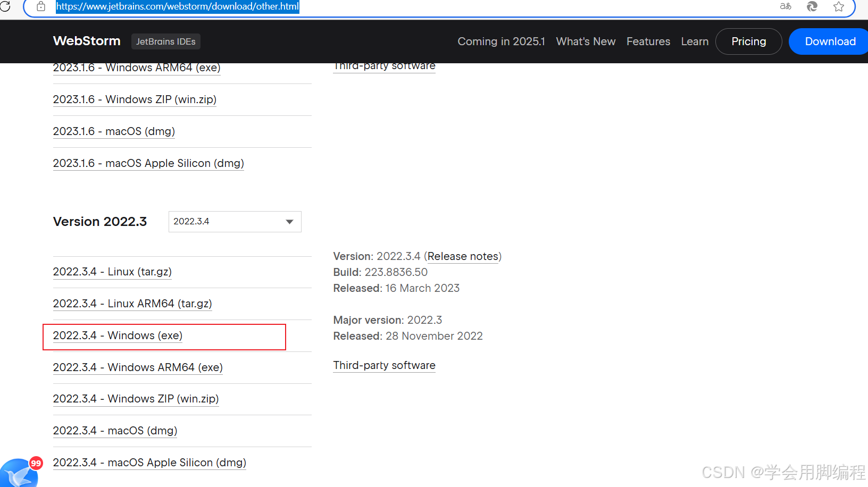
Task: Download 2023.1.6 macOS (dmg)
Action: tap(114, 131)
